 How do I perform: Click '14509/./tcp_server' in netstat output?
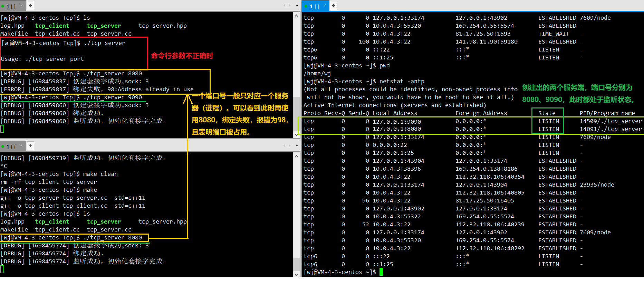pyautogui.click(x=611, y=121)
